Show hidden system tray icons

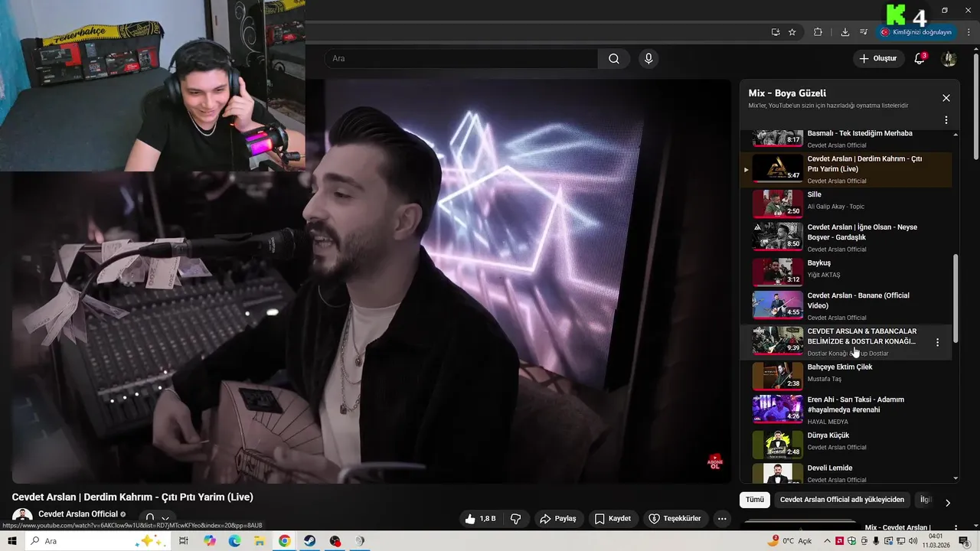pos(827,541)
